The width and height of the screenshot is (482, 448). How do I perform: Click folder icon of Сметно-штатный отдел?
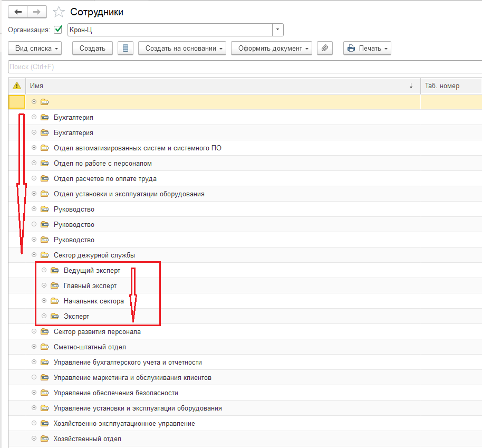click(x=45, y=347)
